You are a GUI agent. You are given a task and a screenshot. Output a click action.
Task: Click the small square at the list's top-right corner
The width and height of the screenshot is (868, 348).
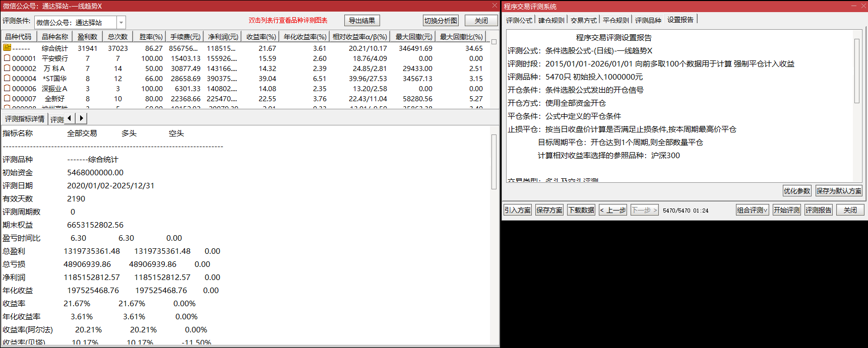tap(494, 42)
